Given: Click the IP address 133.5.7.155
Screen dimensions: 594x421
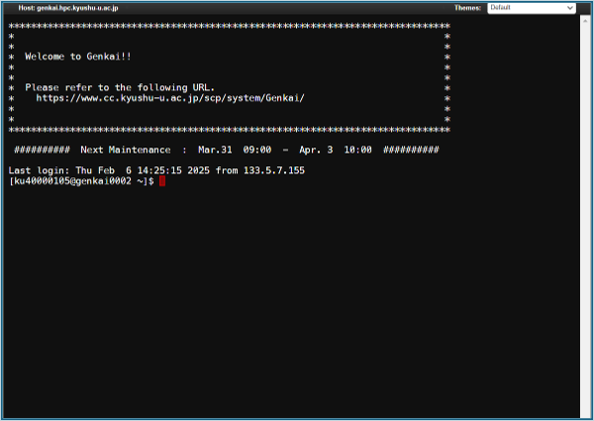Looking at the screenshot, I should tap(274, 171).
